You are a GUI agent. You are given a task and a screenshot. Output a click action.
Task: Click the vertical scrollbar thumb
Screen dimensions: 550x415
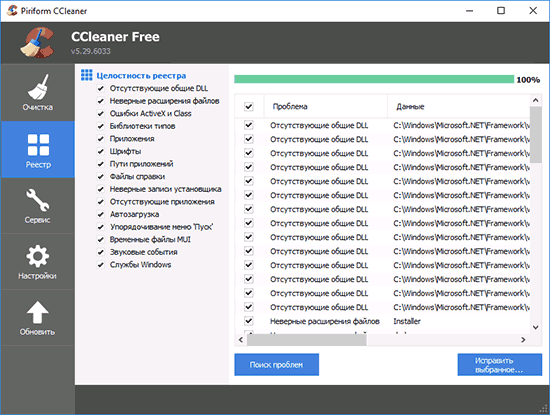pyautogui.click(x=536, y=135)
